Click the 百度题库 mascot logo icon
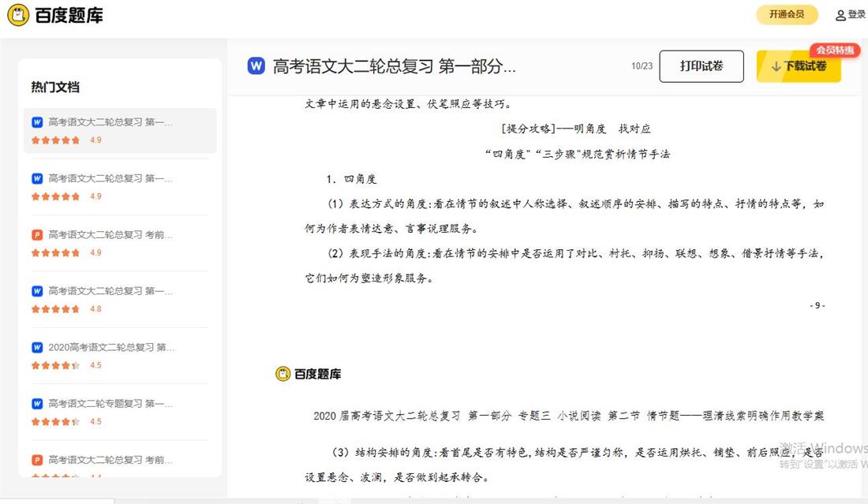Image resolution: width=868 pixels, height=504 pixels. 18,15
